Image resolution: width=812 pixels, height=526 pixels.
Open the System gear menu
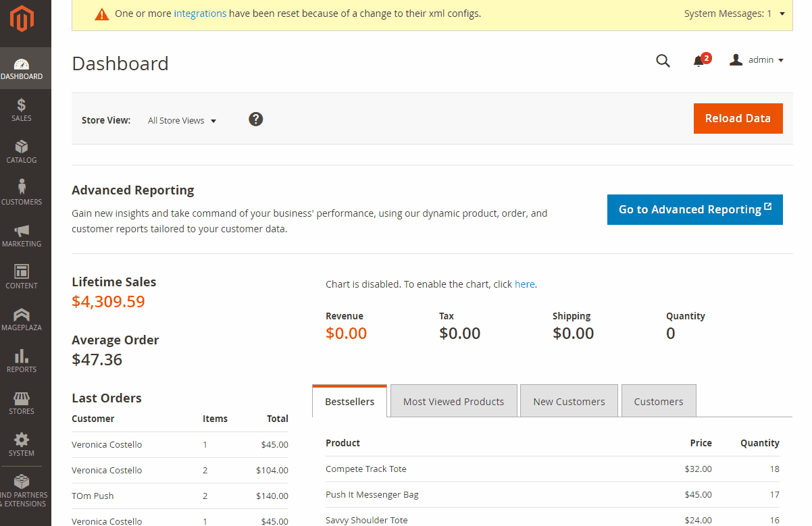(22, 444)
